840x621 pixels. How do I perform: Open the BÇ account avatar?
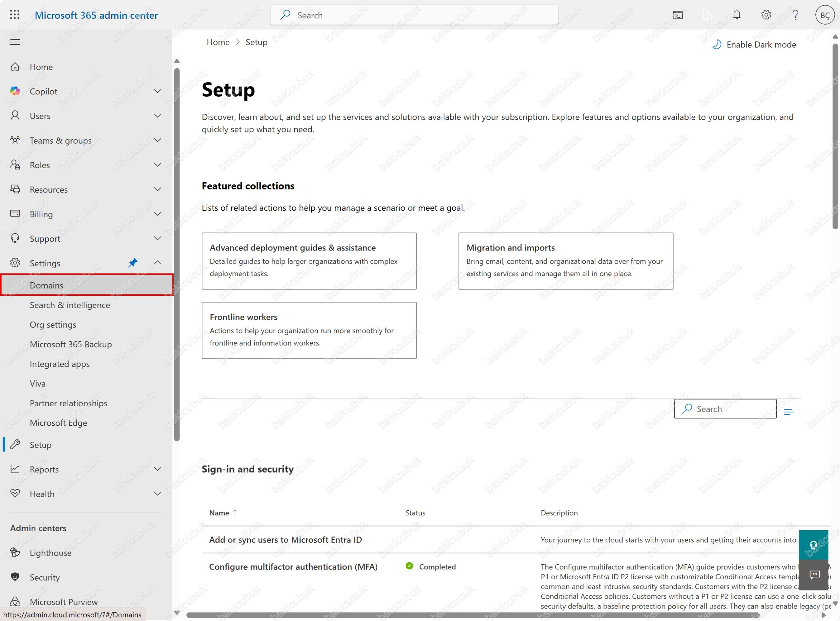coord(825,15)
